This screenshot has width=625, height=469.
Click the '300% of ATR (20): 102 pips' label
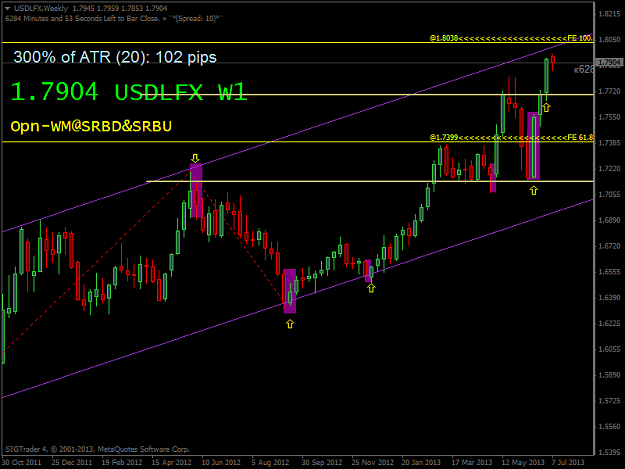[x=115, y=57]
